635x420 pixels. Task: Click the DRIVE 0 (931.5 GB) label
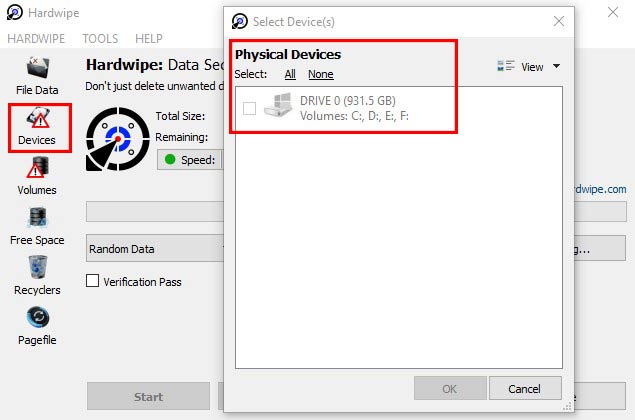[347, 100]
